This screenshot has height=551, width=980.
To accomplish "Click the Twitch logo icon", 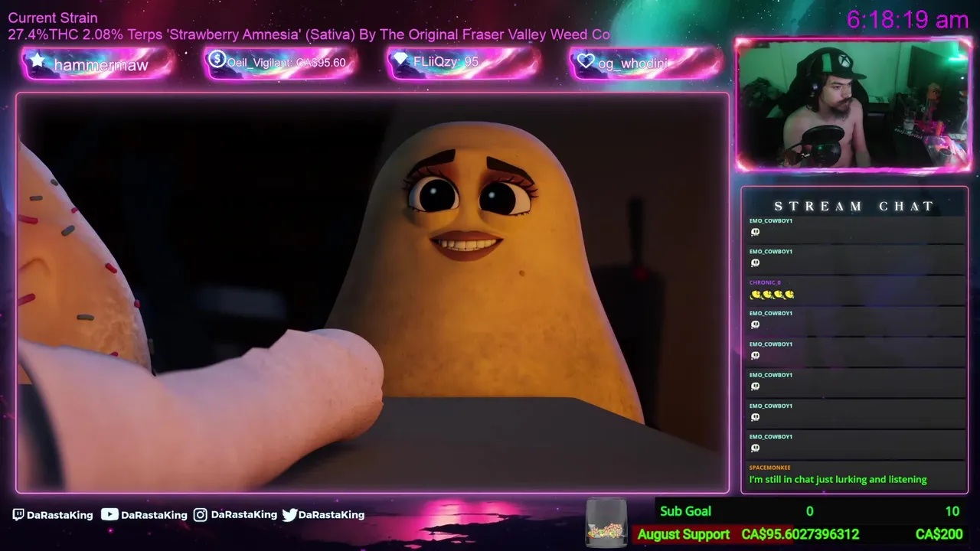I will tap(18, 515).
